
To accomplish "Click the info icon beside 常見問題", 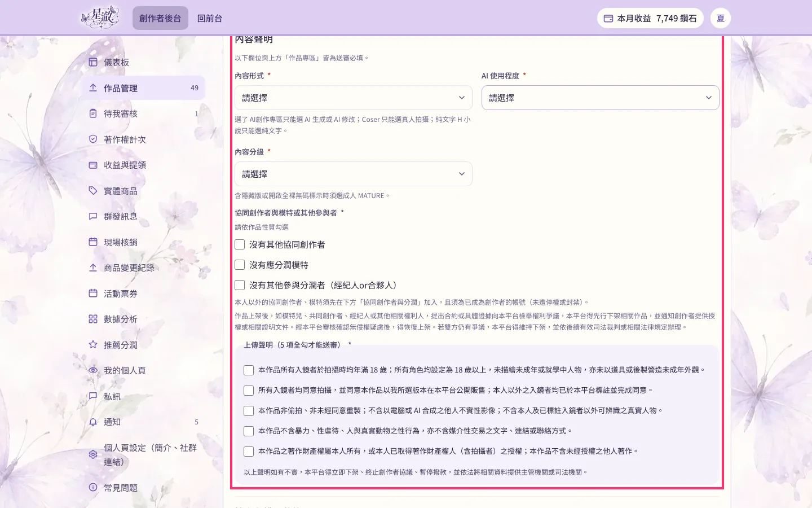I will point(93,487).
